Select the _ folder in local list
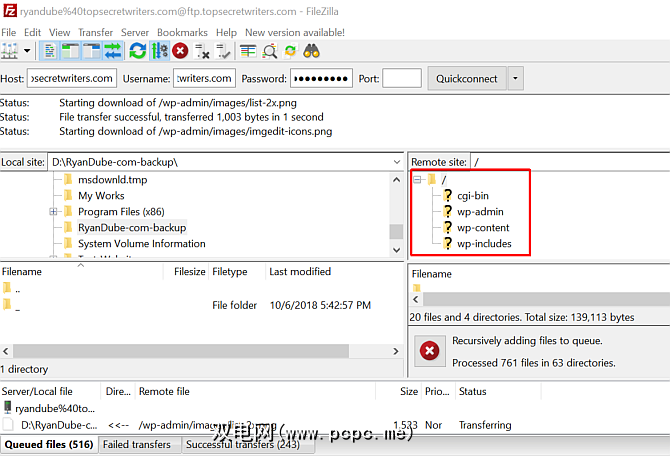670x456 pixels. tap(12, 305)
